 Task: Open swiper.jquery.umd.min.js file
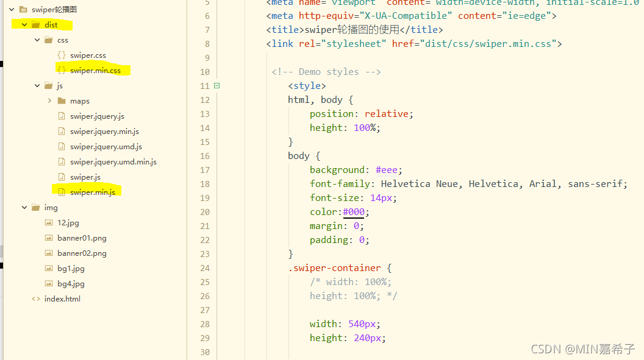point(113,161)
